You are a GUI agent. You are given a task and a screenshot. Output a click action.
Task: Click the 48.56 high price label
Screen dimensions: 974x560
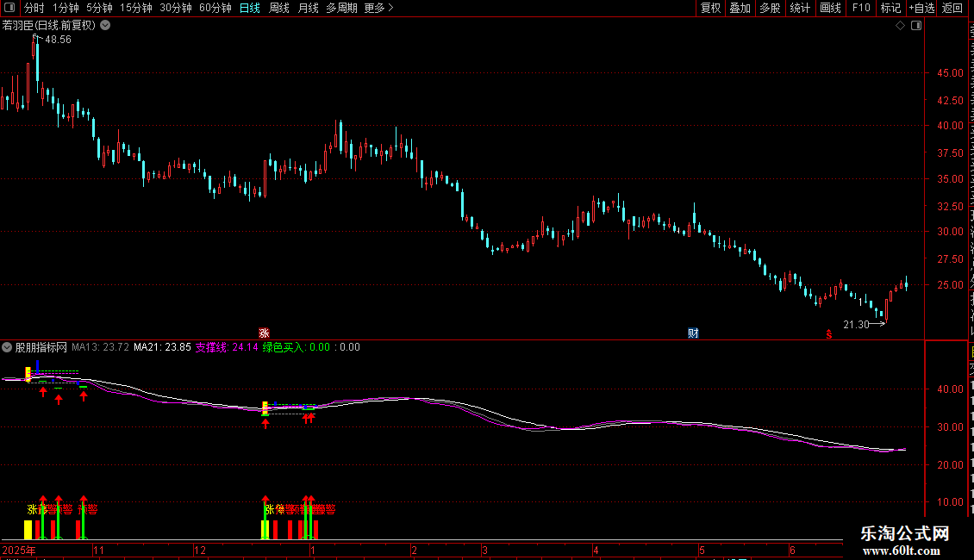click(x=58, y=40)
